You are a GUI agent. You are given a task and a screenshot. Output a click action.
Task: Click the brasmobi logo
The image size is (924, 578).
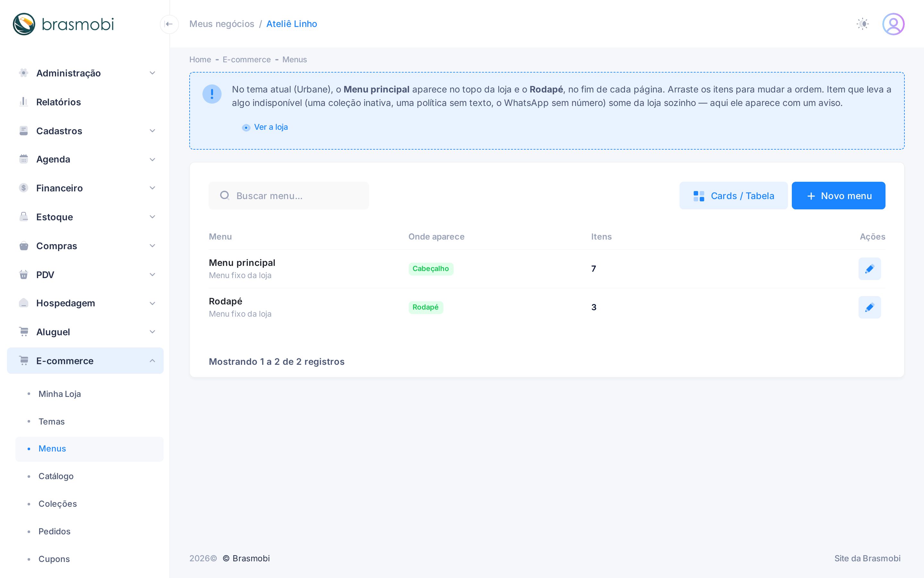tap(64, 24)
